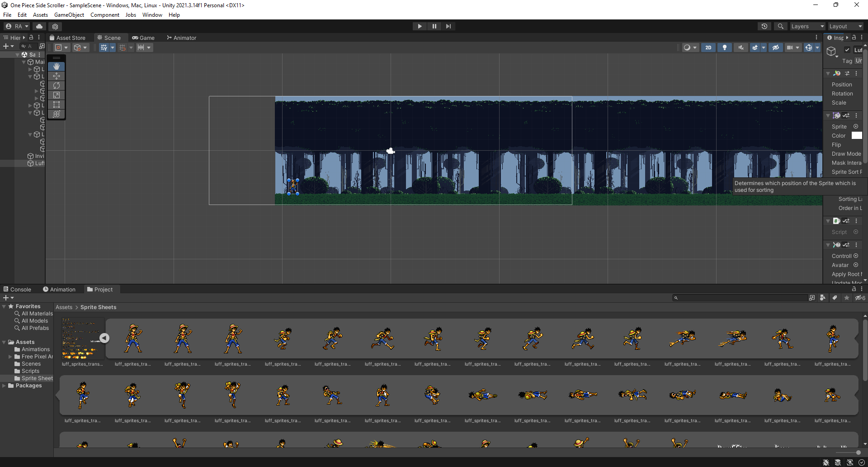
Task: Toggle the object active checkbox in Inspector
Action: tap(847, 50)
